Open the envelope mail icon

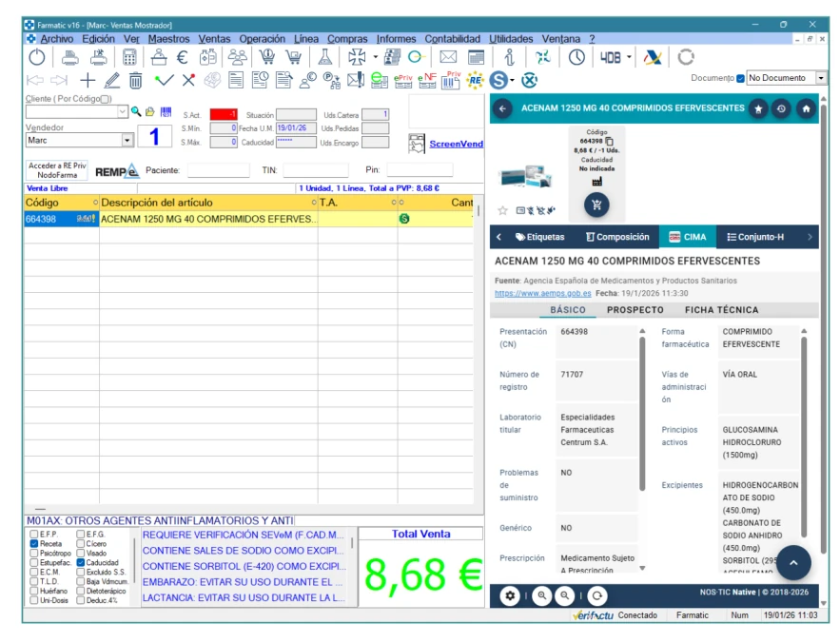(x=448, y=57)
